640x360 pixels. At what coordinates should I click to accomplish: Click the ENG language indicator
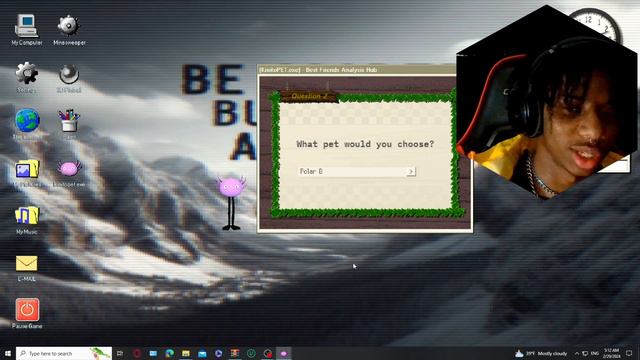click(x=595, y=353)
